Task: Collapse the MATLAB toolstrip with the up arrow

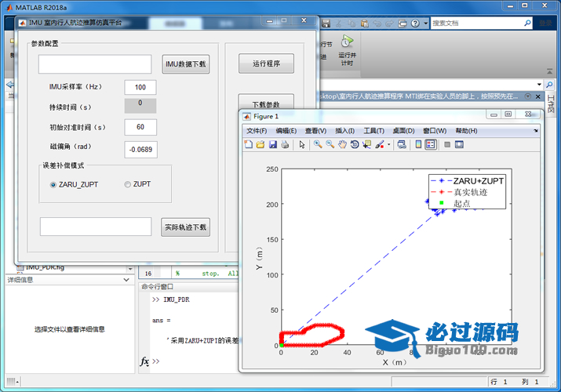Action: point(549,71)
